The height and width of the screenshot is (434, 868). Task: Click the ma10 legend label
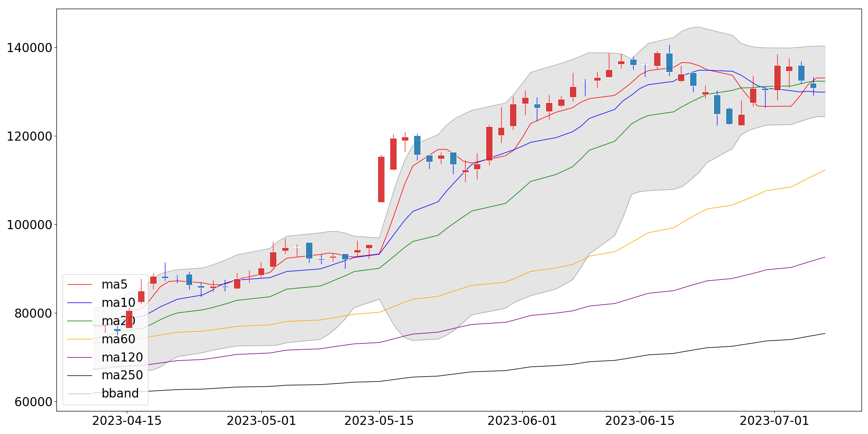[118, 303]
